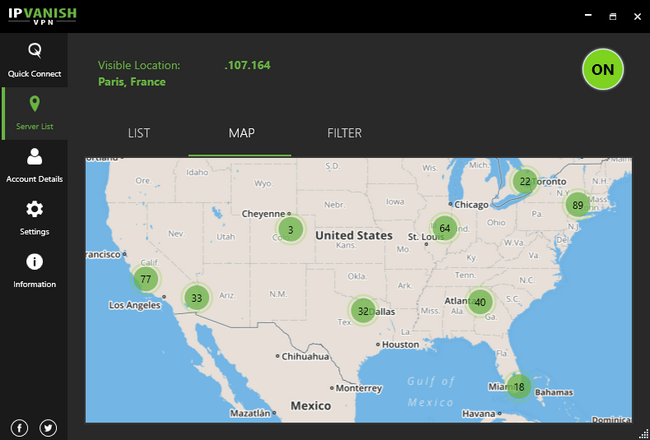Select the 77-server cluster near California

click(x=146, y=279)
